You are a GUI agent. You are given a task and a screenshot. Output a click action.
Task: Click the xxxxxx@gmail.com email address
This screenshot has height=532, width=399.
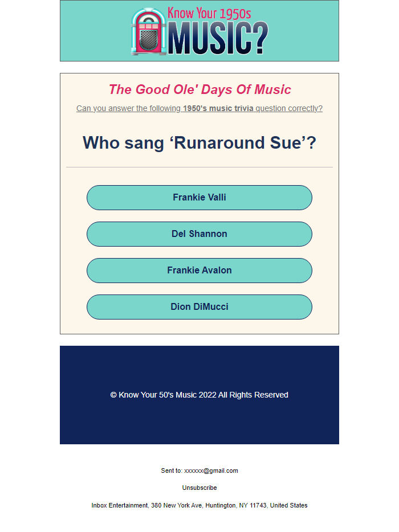(x=211, y=471)
